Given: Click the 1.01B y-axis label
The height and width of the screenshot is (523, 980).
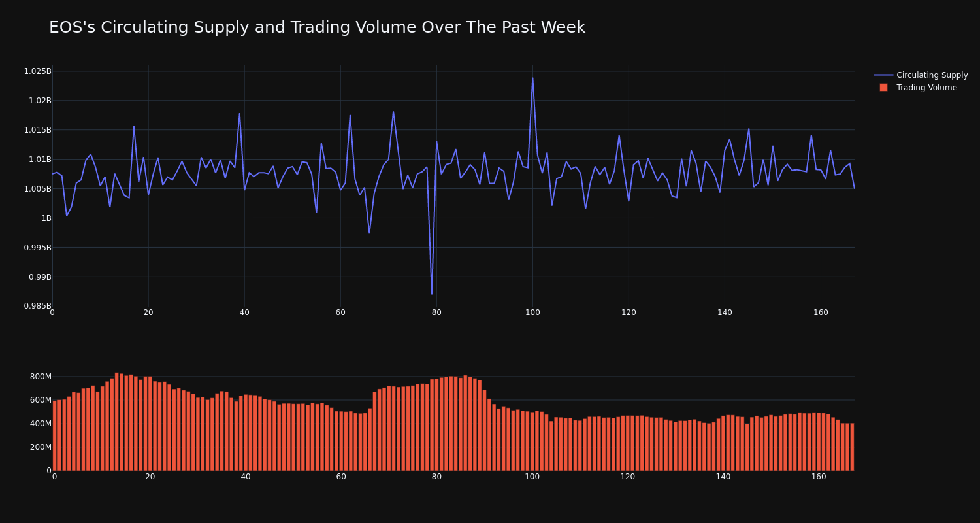Looking at the screenshot, I should [40, 159].
